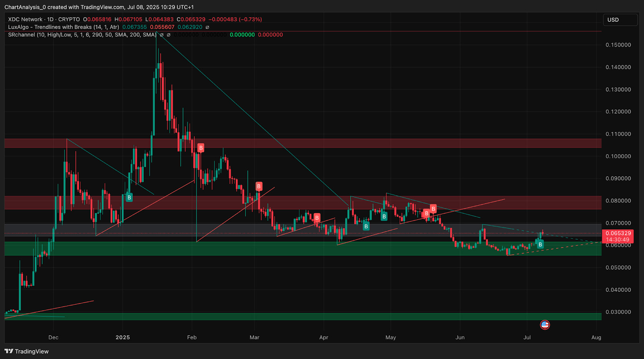The height and width of the screenshot is (359, 644).
Task: Select the green B marker in mid-April
Action: (x=366, y=227)
